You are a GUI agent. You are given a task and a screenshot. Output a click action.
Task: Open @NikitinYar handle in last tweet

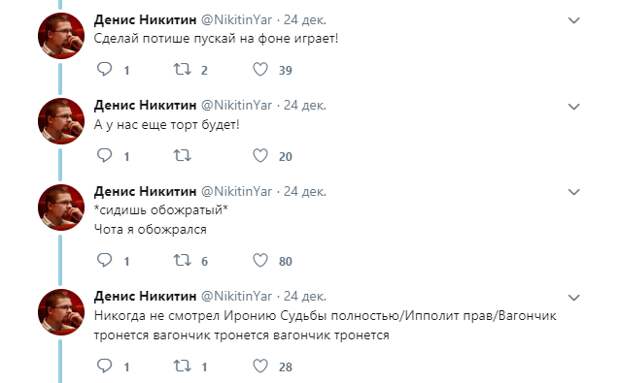236,296
